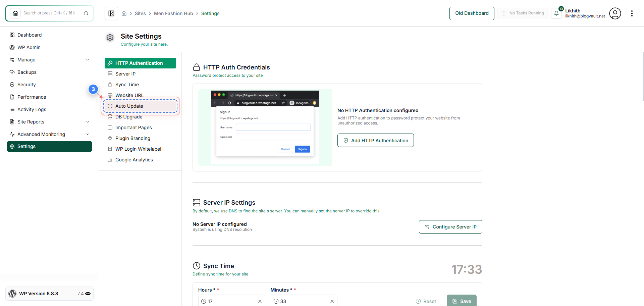
Task: Open the Backups section
Action: [27, 72]
